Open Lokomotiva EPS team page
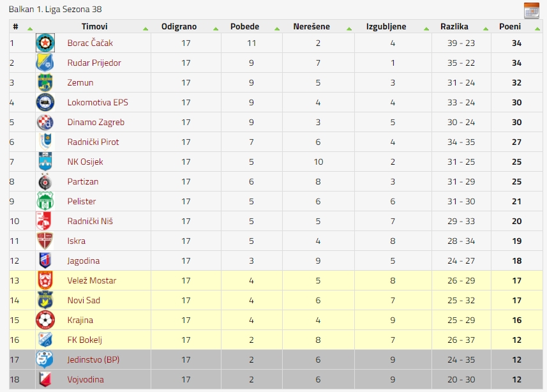547x392 pixels. 98,102
